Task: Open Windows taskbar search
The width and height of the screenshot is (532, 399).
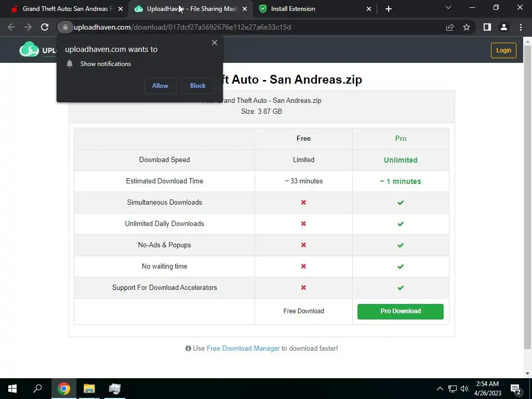Action: [37, 389]
